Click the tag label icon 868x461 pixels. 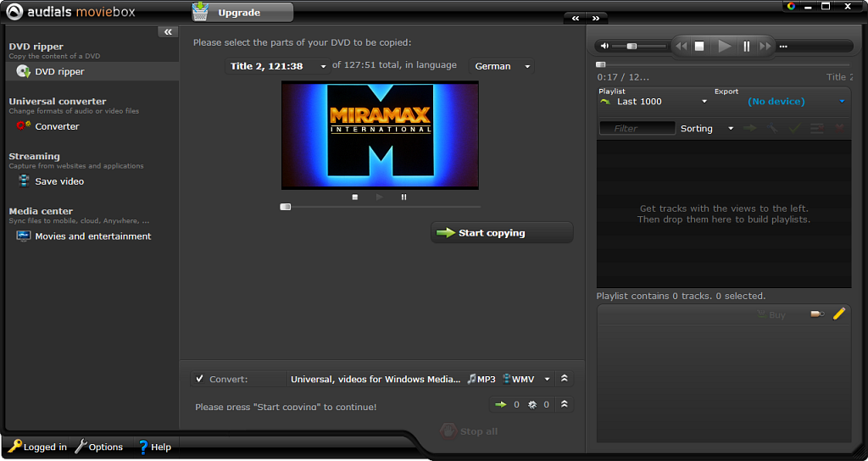click(x=817, y=314)
